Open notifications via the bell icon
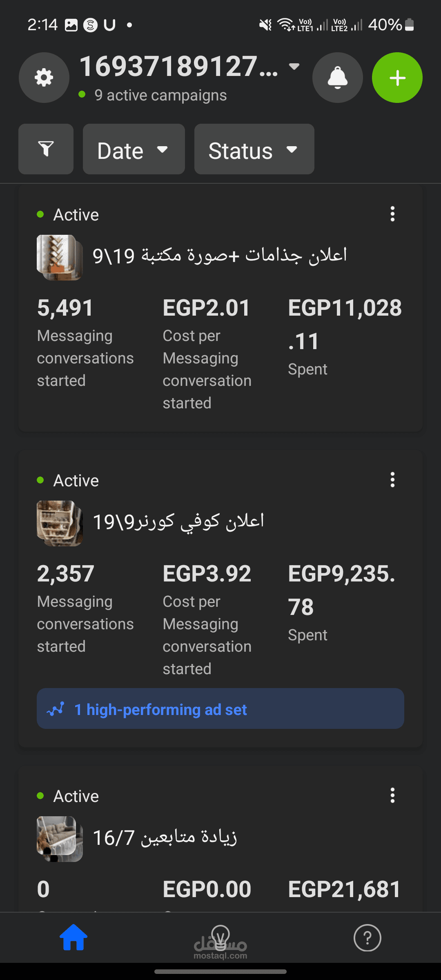The image size is (441, 980). coord(337,78)
